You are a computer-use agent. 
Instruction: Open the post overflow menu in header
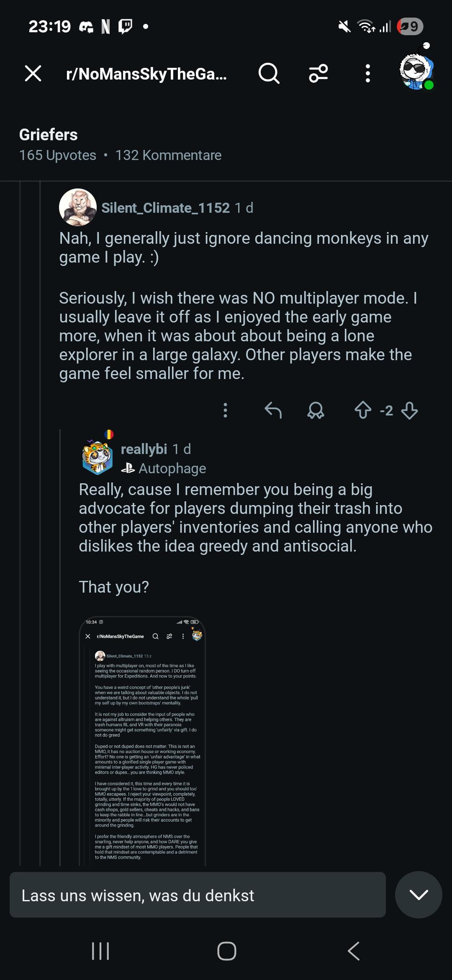click(367, 73)
